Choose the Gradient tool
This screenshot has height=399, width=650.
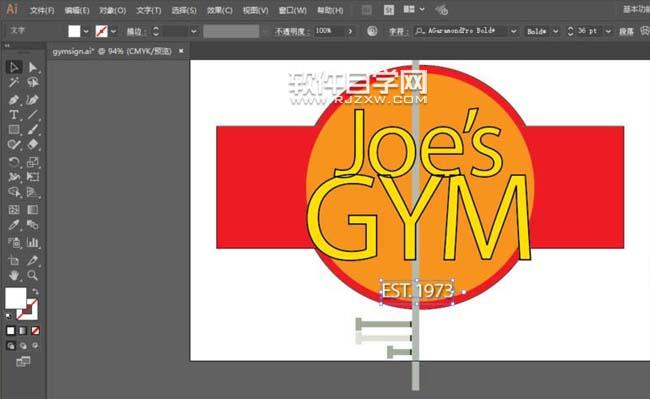coord(32,210)
